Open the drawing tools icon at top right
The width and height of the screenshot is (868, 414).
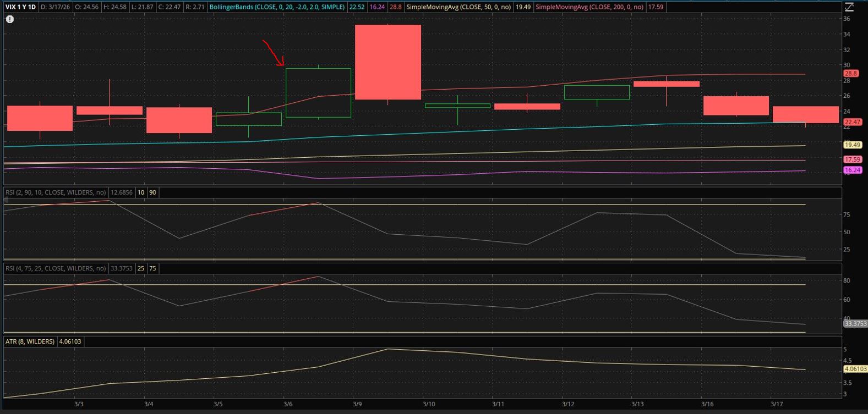849,7
